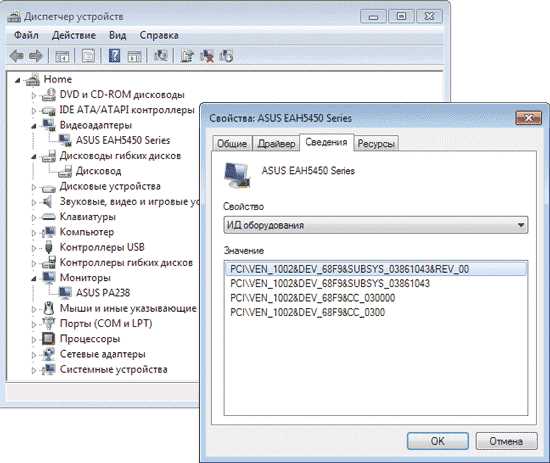This screenshot has width=550, height=463.
Task: Switch to the Ресурсы tab
Action: click(376, 143)
